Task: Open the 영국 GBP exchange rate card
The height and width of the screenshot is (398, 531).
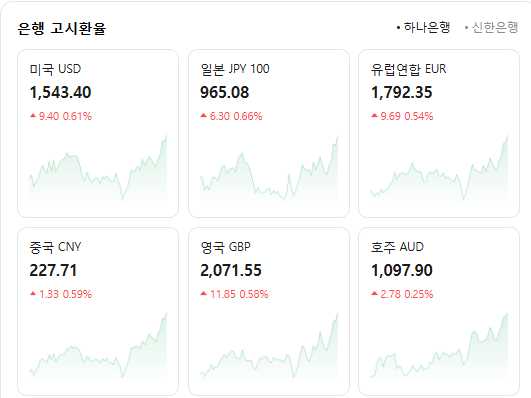Action: click(269, 311)
